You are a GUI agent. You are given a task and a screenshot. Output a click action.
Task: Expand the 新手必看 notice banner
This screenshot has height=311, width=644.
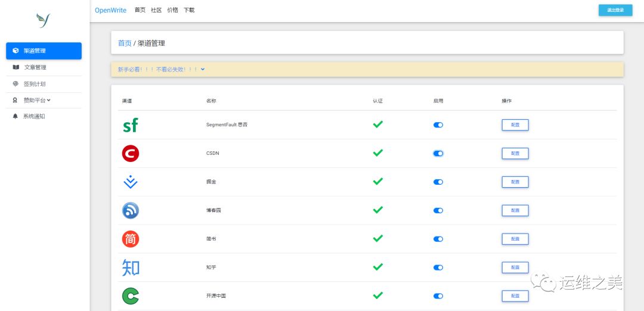pos(162,69)
